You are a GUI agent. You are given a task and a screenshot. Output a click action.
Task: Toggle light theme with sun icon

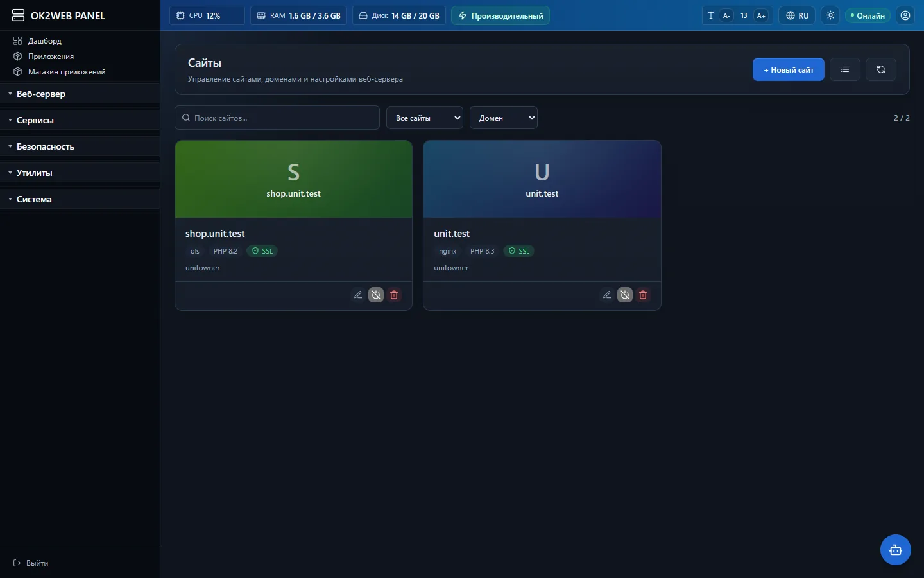831,15
